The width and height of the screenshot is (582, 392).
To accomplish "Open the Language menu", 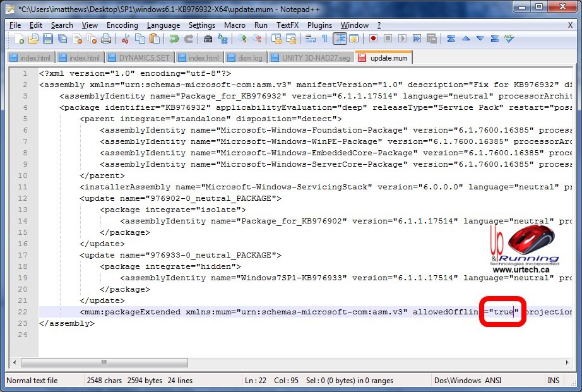I will [163, 25].
